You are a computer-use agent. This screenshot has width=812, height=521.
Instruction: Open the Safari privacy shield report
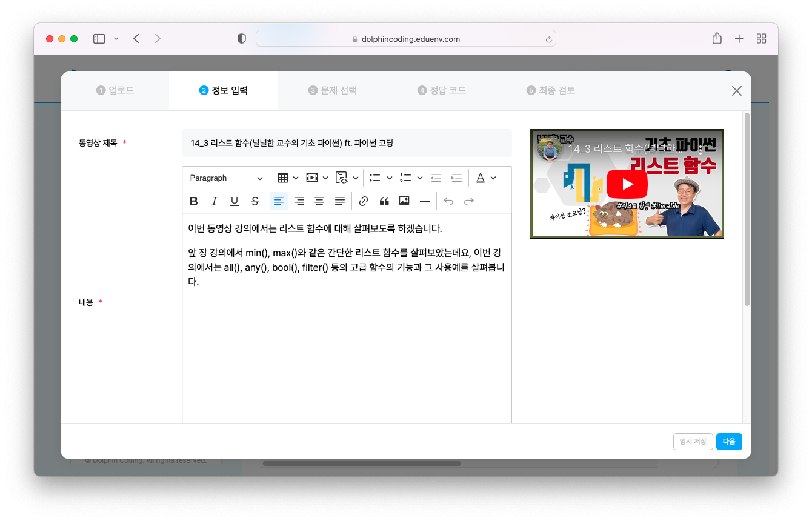click(242, 39)
